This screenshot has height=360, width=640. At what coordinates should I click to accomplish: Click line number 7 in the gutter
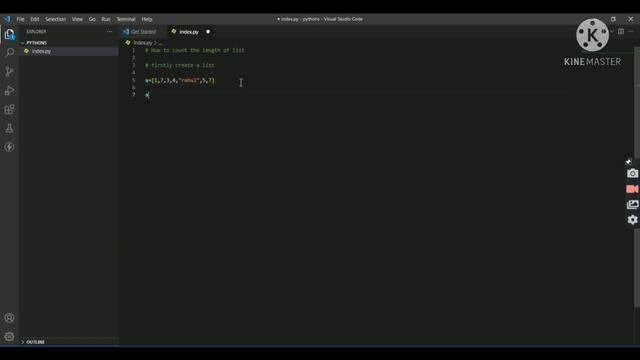tap(133, 95)
